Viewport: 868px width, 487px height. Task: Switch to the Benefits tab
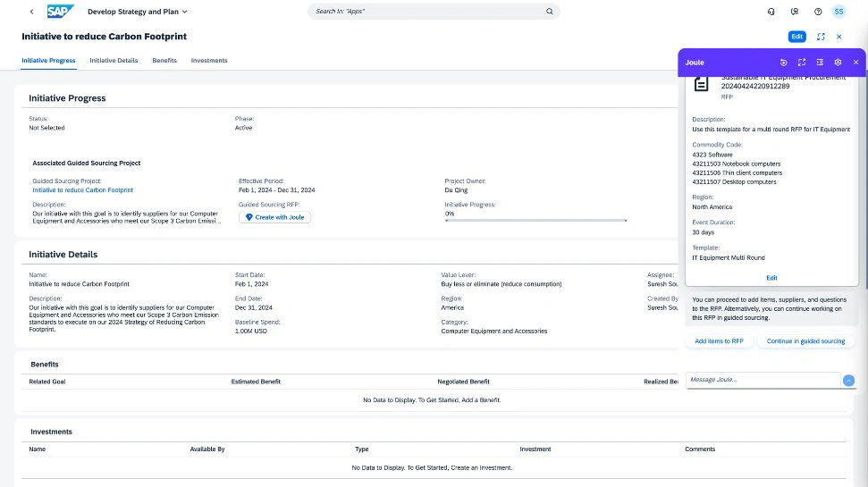[164, 61]
